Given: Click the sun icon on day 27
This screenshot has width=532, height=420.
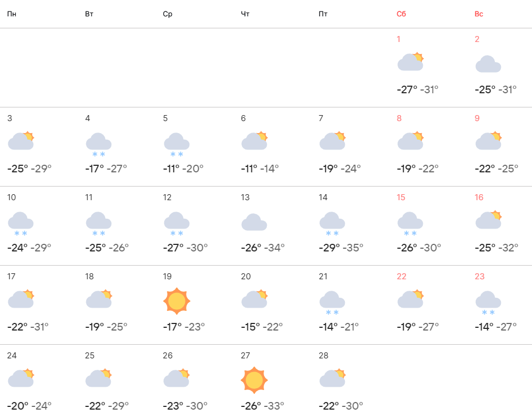Looking at the screenshot, I should click(254, 380).
